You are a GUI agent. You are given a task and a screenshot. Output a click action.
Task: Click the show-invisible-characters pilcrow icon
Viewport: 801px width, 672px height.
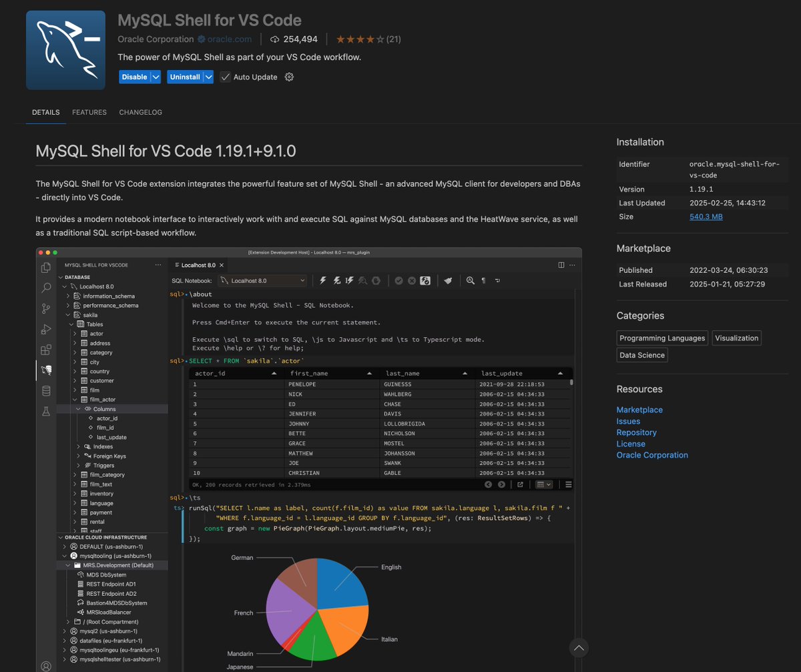(483, 281)
